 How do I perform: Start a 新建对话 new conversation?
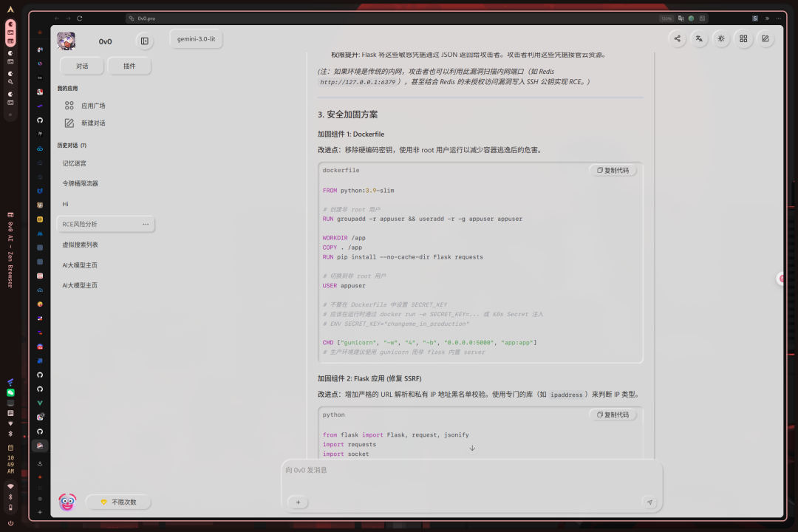pyautogui.click(x=93, y=123)
